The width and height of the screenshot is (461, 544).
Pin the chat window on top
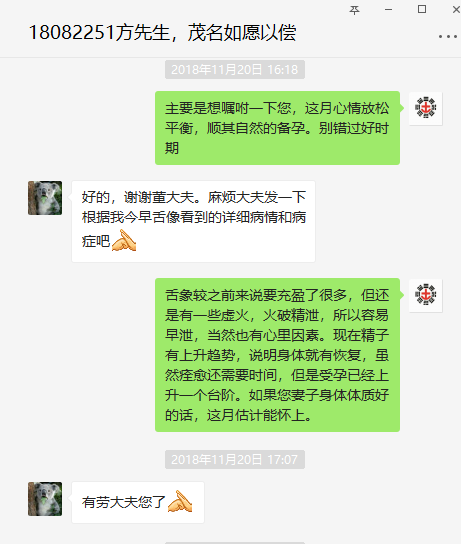pos(354,10)
